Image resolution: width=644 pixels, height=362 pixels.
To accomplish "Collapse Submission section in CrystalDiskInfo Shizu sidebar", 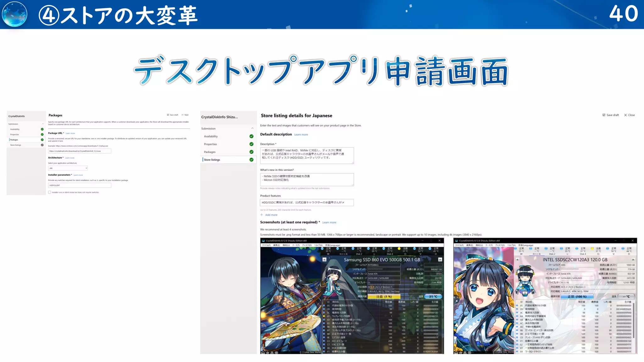I will (x=252, y=129).
